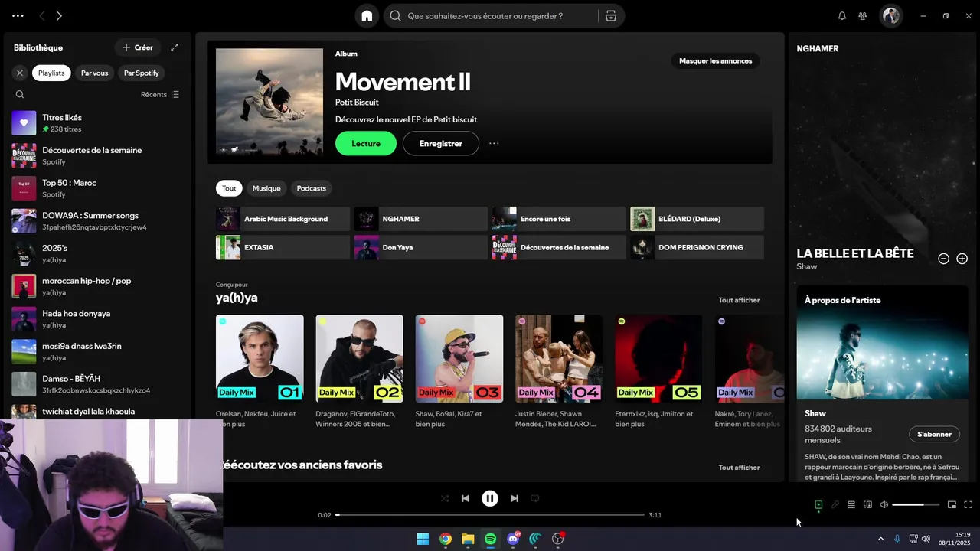Viewport: 980px width, 551px height.
Task: Toggle the Now Playing view panel
Action: [x=818, y=505]
